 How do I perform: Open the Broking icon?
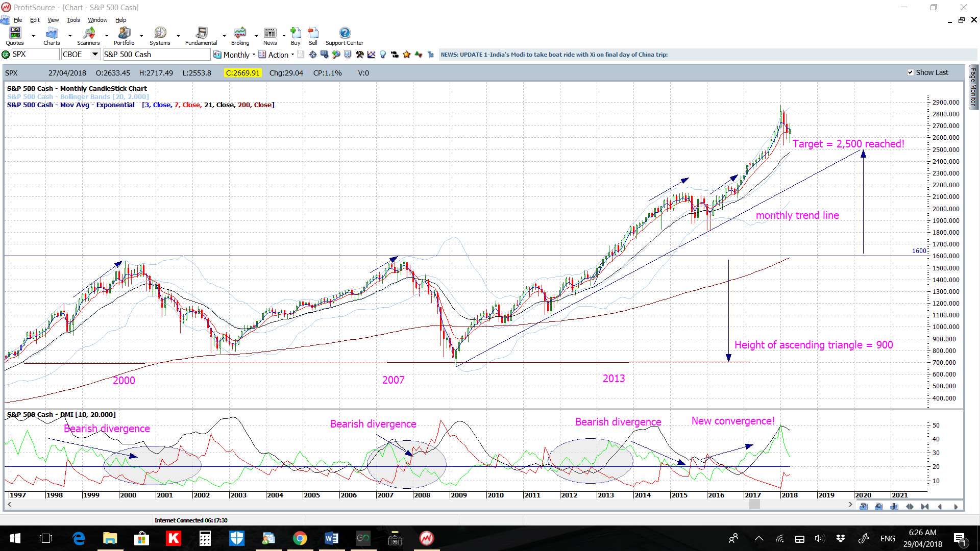pyautogui.click(x=240, y=36)
